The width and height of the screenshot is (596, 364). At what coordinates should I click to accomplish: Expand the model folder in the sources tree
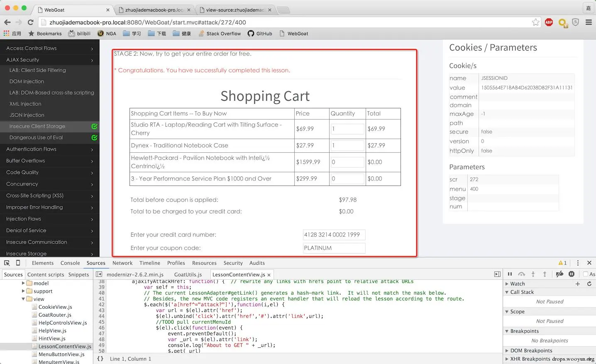[x=23, y=283]
